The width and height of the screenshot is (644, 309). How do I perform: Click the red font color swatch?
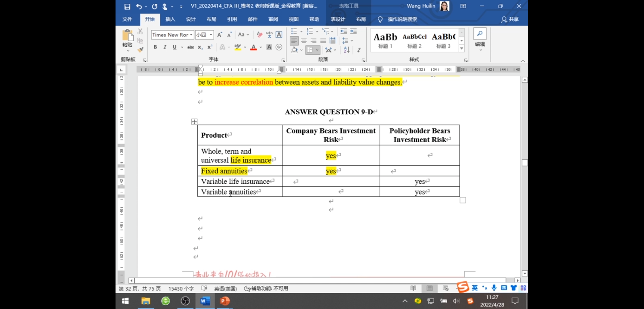253,47
